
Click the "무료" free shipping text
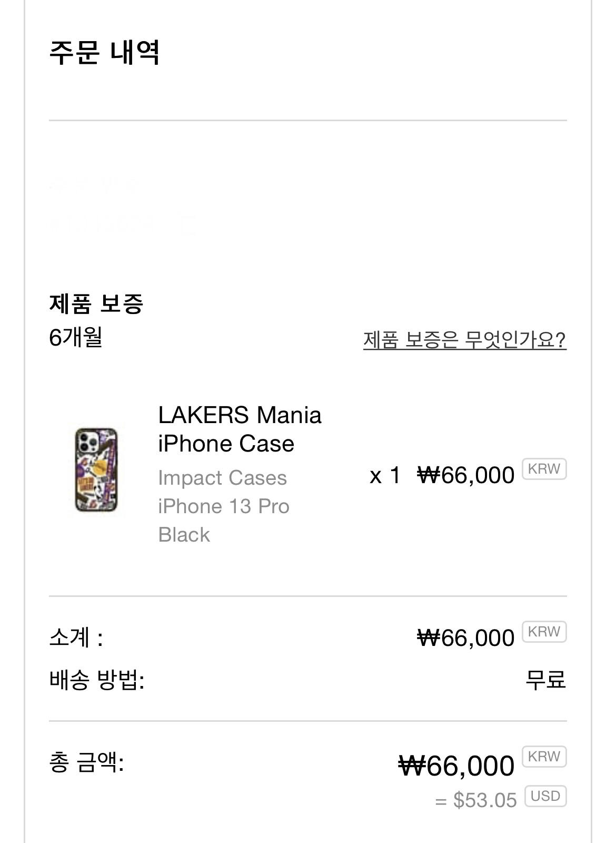coord(545,680)
